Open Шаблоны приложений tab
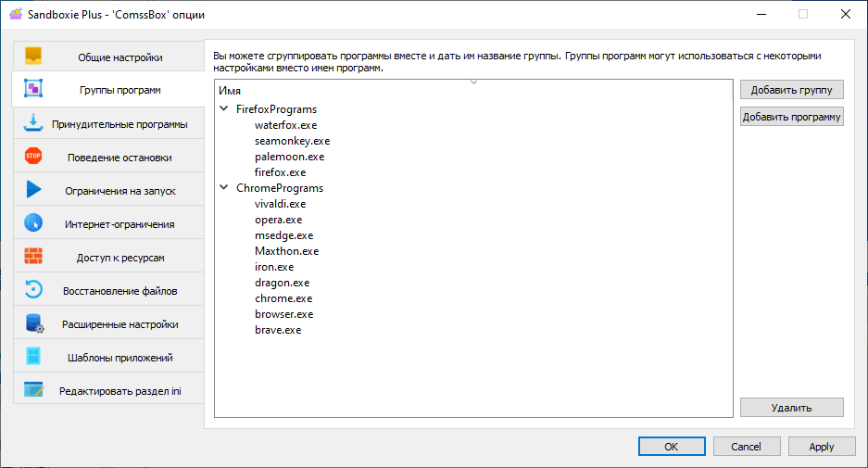Viewport: 868px width, 468px height. (x=108, y=357)
